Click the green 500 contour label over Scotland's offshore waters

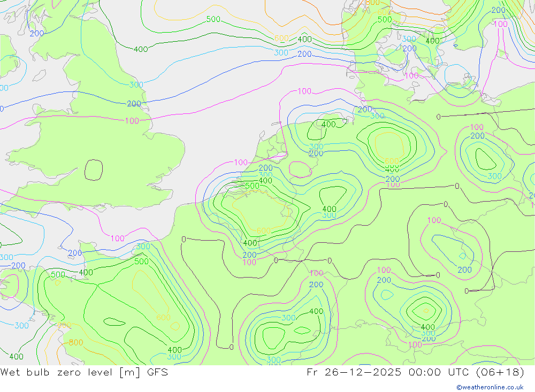[213, 19]
